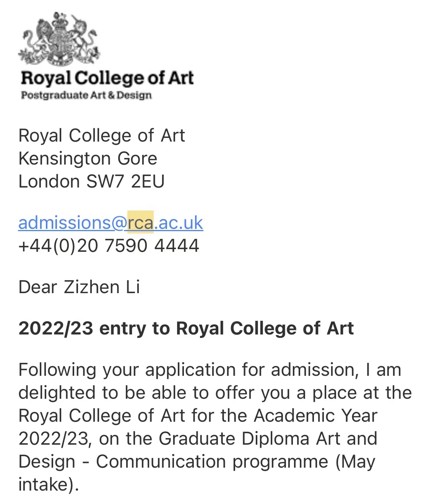Click the Postgraduate Art & Design tagline
This screenshot has width=447, height=504.
pyautogui.click(x=86, y=95)
